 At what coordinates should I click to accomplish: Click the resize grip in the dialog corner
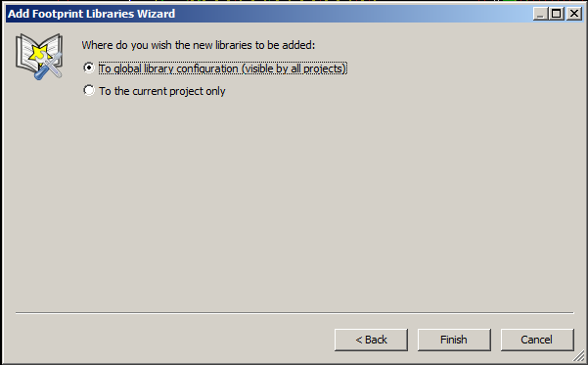pyautogui.click(x=580, y=356)
